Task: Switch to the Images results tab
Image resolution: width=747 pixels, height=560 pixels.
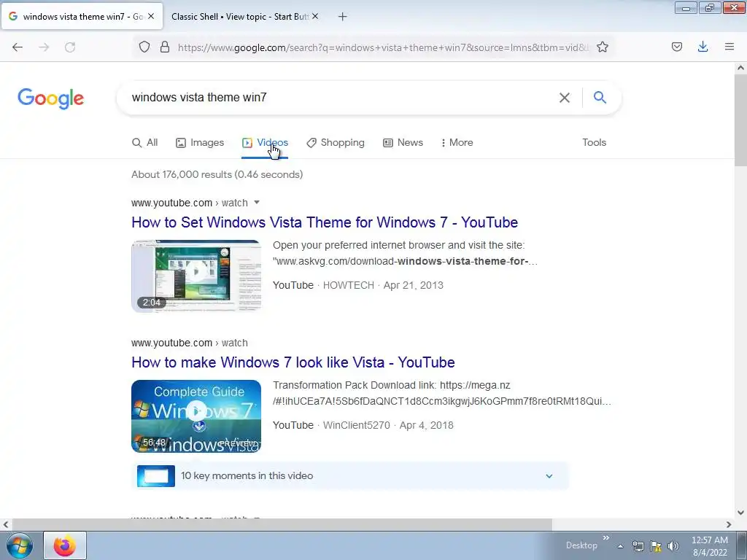Action: [200, 142]
